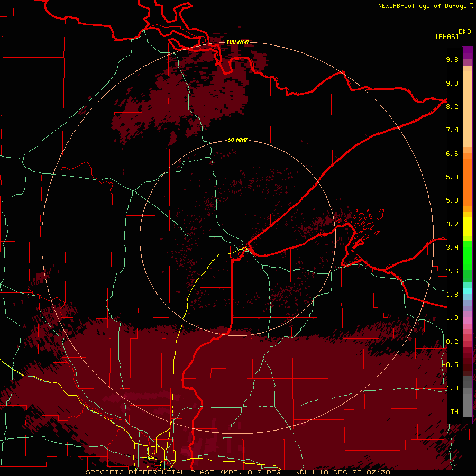The width and height of the screenshot is (476, 476).
Task: Pick the bright green segment of the color bar
Action: click(x=467, y=255)
